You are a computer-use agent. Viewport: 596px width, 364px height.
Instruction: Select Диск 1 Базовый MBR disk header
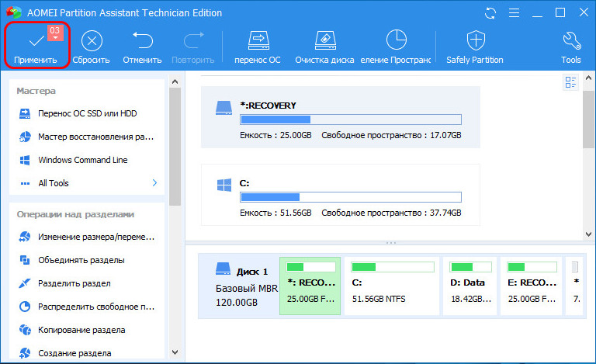click(241, 286)
